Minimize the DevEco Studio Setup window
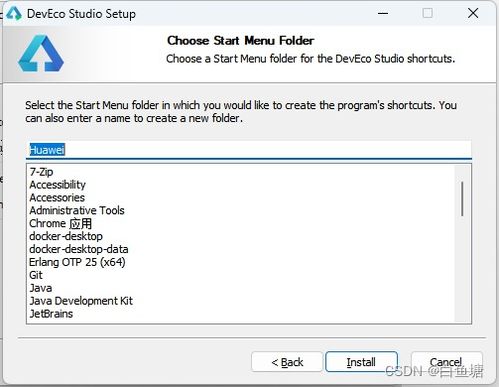This screenshot has width=499, height=387. tap(383, 14)
